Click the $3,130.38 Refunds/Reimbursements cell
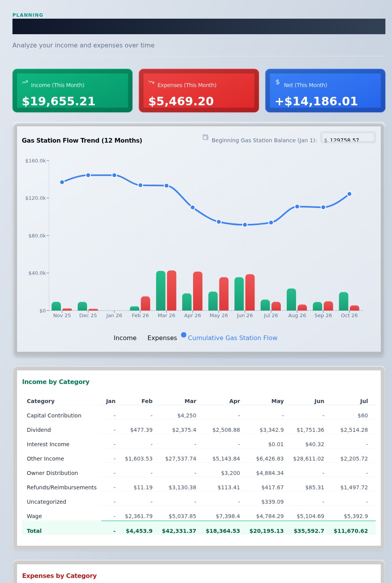 pos(182,487)
